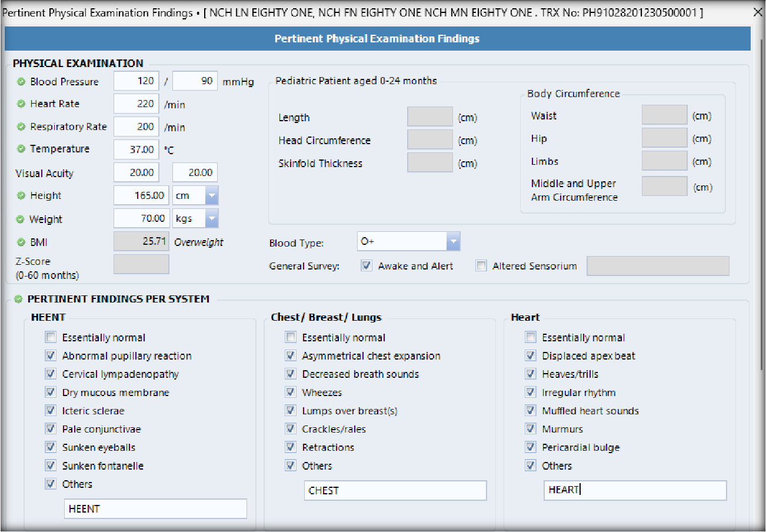This screenshot has height=532, width=766.
Task: Check Essentially normal under HEENT
Action: click(x=51, y=338)
